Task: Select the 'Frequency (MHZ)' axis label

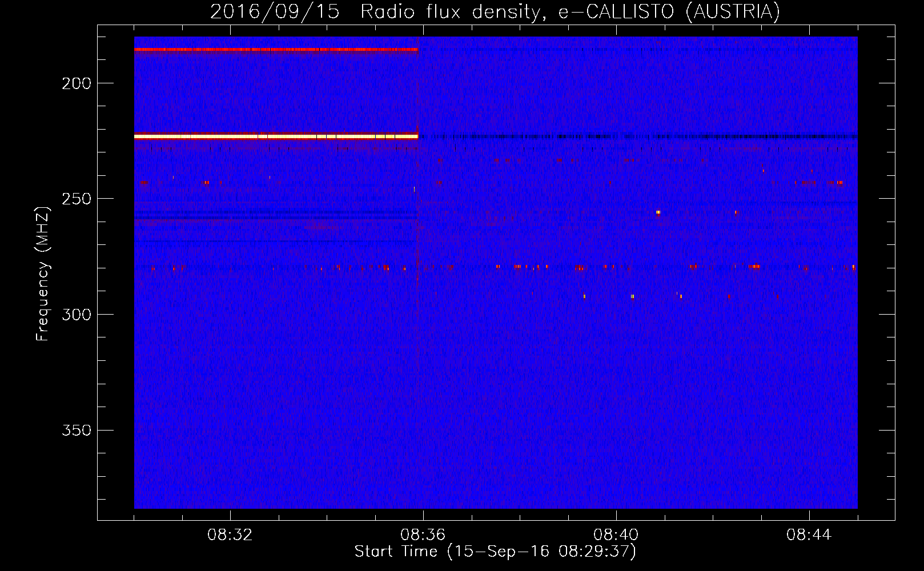Action: [43, 274]
